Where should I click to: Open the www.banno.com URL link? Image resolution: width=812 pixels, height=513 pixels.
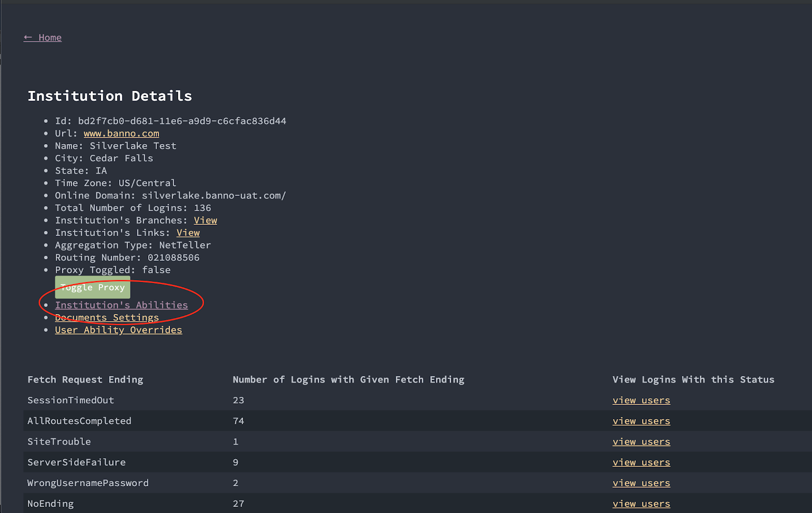pyautogui.click(x=121, y=133)
